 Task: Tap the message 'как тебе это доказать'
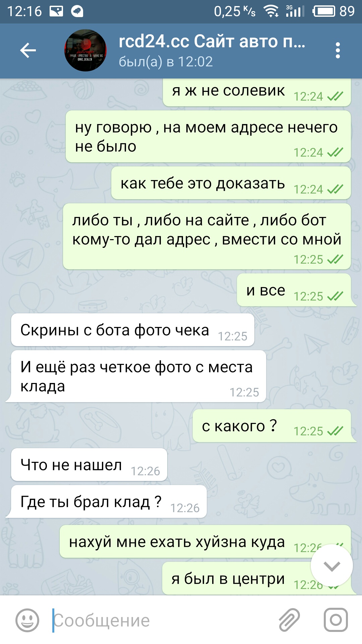[x=231, y=183]
